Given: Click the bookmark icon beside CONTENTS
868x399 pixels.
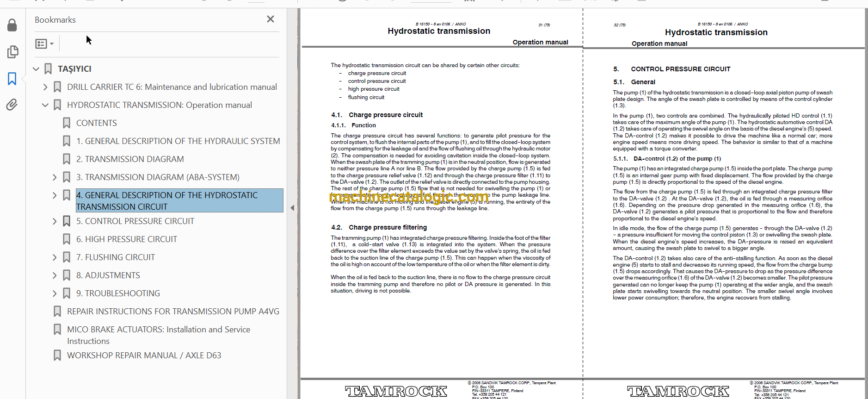Looking at the screenshot, I should pyautogui.click(x=67, y=123).
